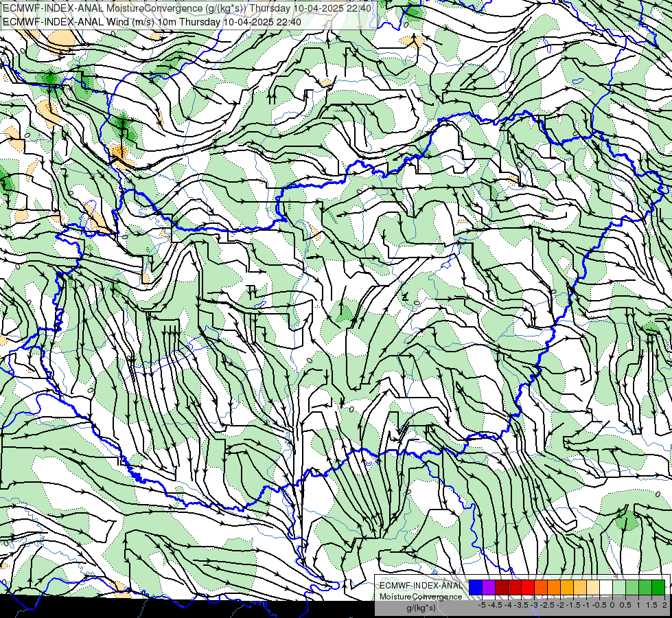Click the light orange swatch between -1.5 and -1
Viewport: 672px width, 618px height.
tap(580, 587)
